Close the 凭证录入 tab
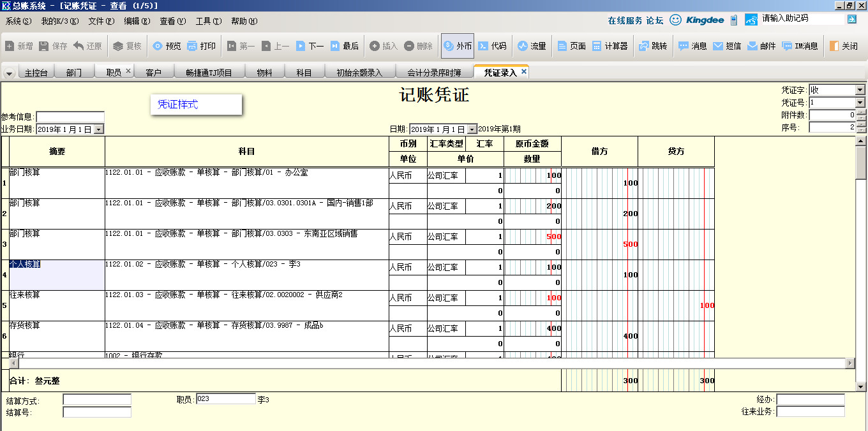 [524, 72]
